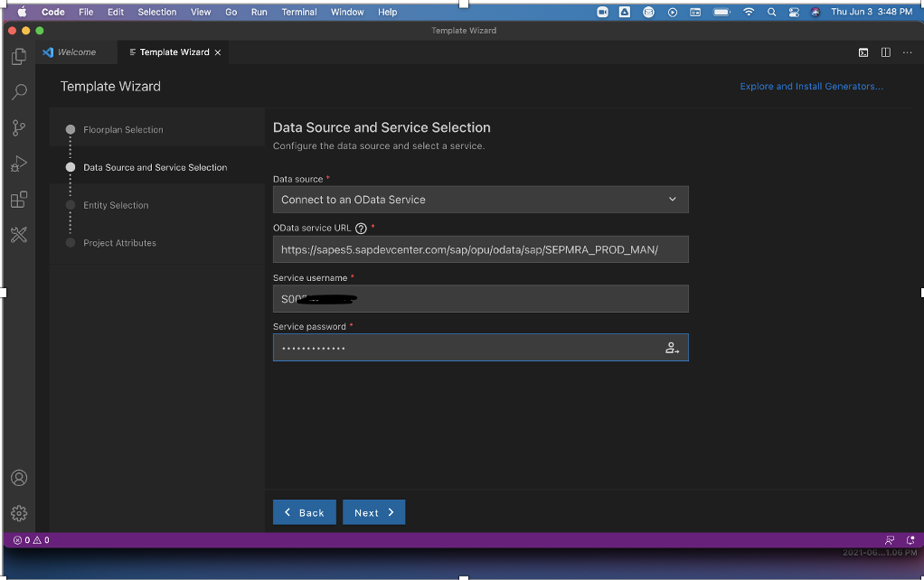Open the SAP Fiori tools icon in activity bar
924x580 pixels.
[19, 235]
